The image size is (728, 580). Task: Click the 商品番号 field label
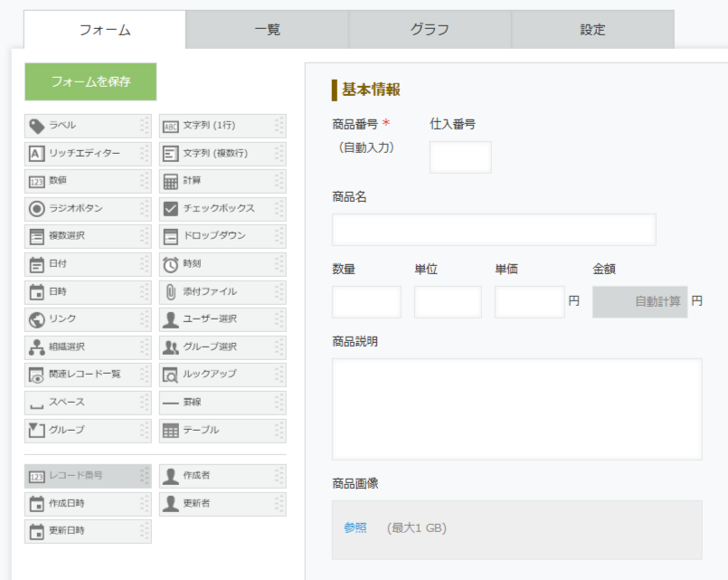[x=355, y=125]
